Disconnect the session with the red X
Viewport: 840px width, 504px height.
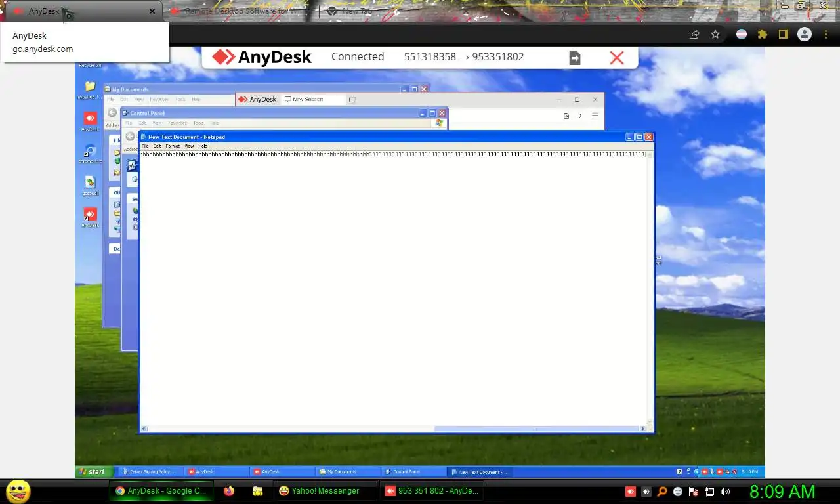coord(616,58)
